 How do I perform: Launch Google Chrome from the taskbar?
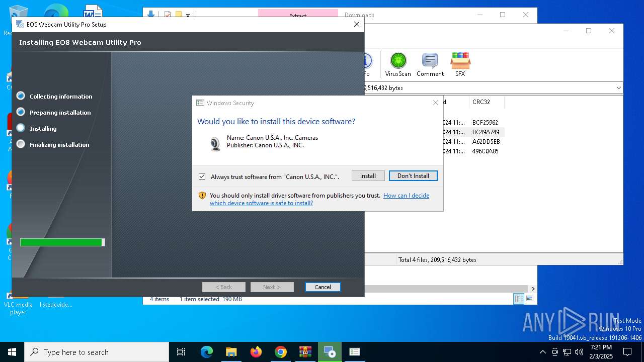[281, 352]
